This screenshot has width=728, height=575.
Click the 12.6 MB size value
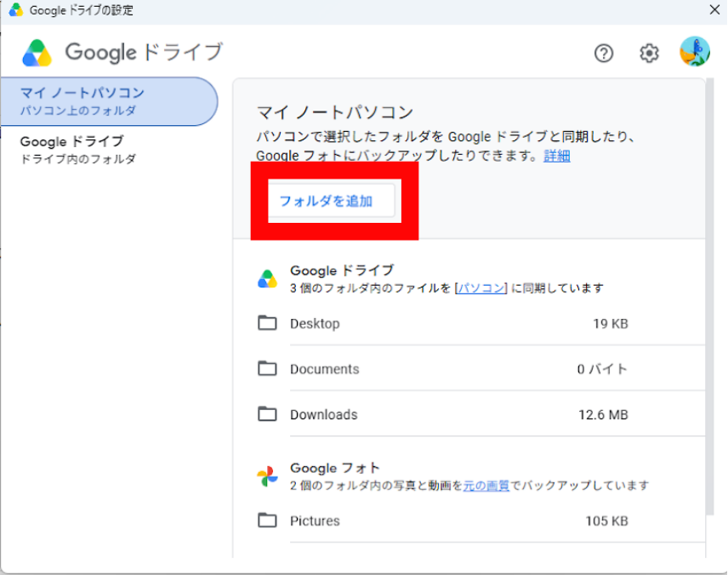(603, 415)
